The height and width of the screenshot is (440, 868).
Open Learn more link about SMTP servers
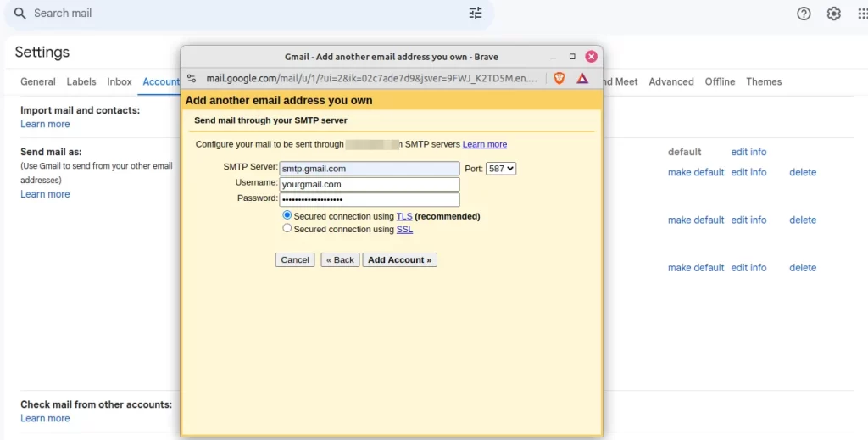coord(484,144)
